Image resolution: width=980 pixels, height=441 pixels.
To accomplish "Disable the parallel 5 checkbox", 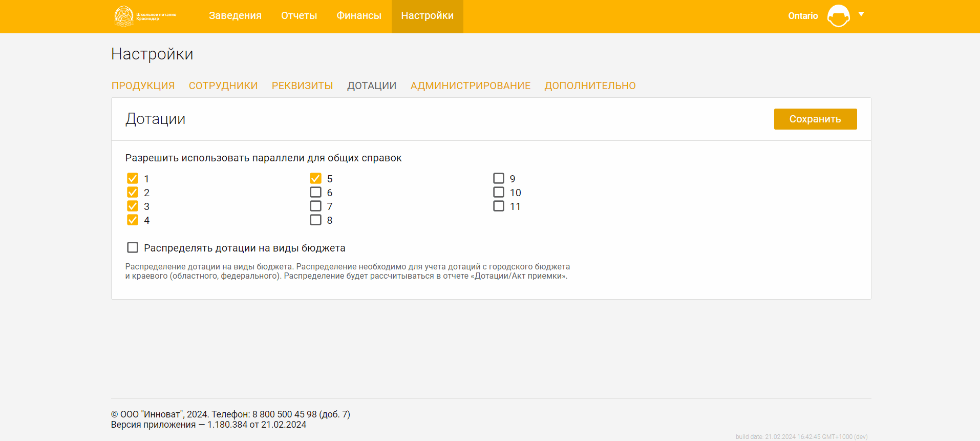I will 315,178.
